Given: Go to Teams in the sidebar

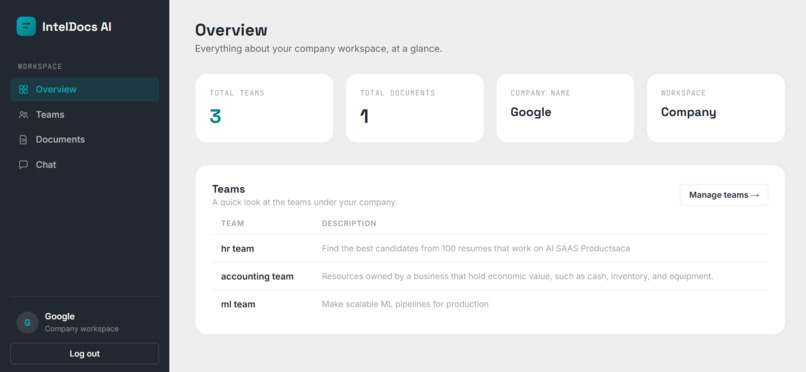Looking at the screenshot, I should 85,115.
